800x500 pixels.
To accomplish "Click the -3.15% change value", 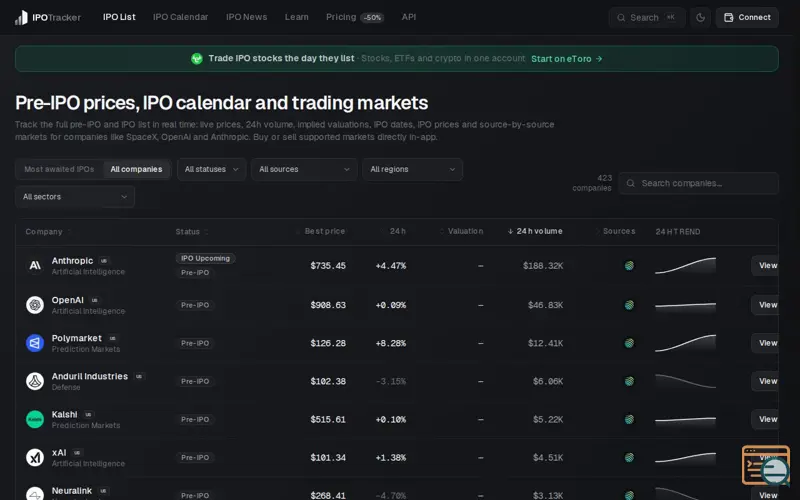I will point(391,381).
